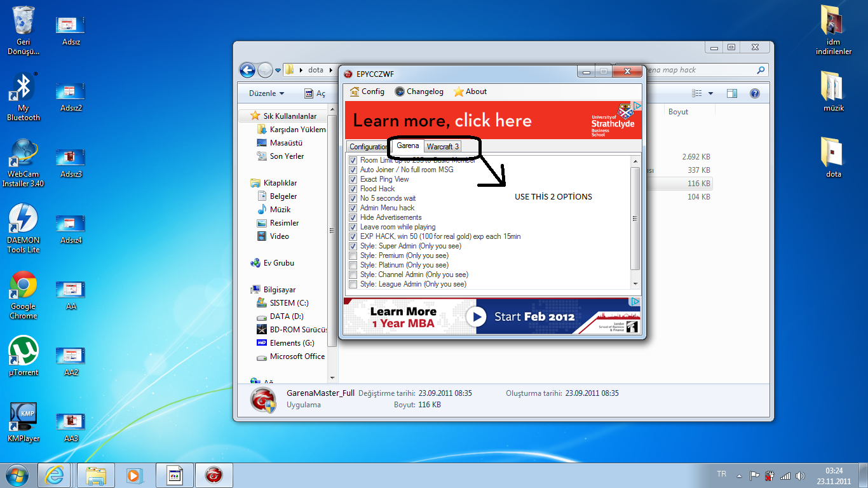The width and height of the screenshot is (868, 488).
Task: Launch DAEMON Tools Lite shortcut
Action: [x=24, y=228]
